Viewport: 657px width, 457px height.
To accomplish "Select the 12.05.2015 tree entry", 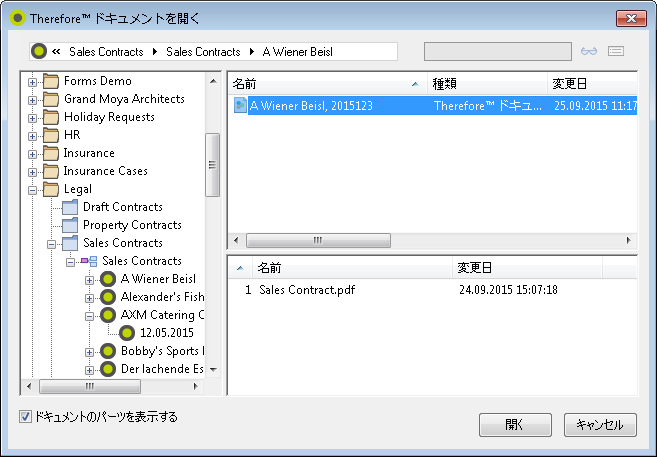I will click(x=167, y=333).
